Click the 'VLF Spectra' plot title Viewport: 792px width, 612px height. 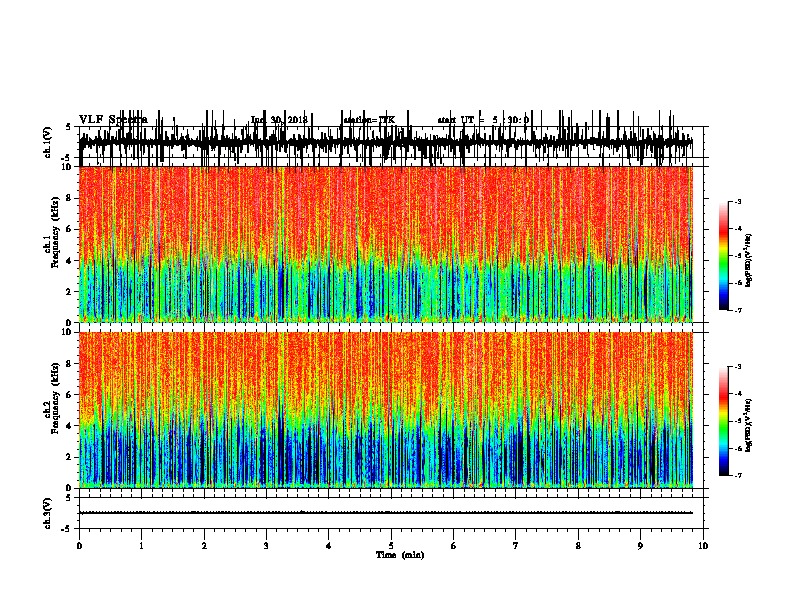coord(113,119)
